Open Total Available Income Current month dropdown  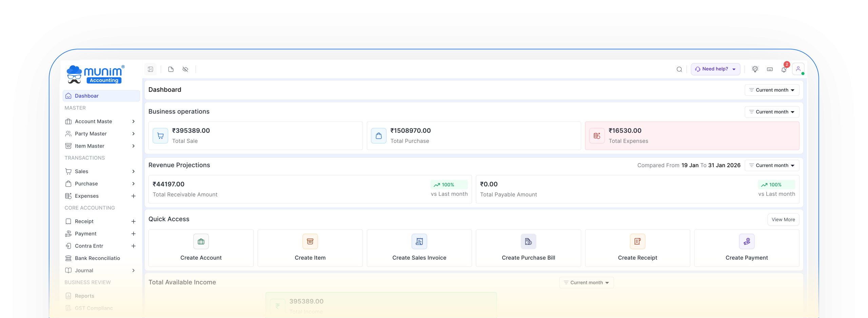click(586, 282)
